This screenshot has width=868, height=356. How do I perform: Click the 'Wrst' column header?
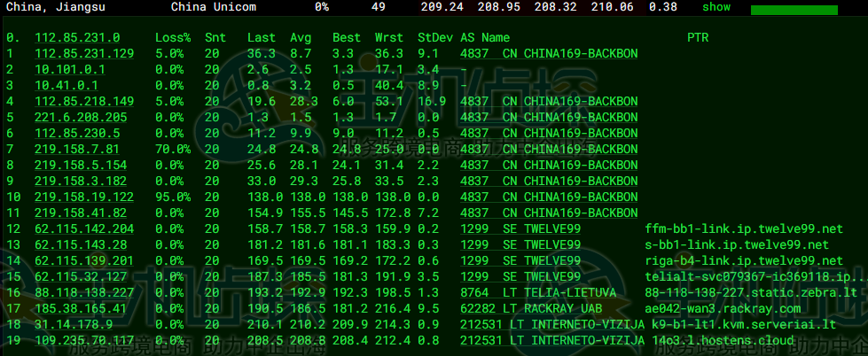point(389,37)
